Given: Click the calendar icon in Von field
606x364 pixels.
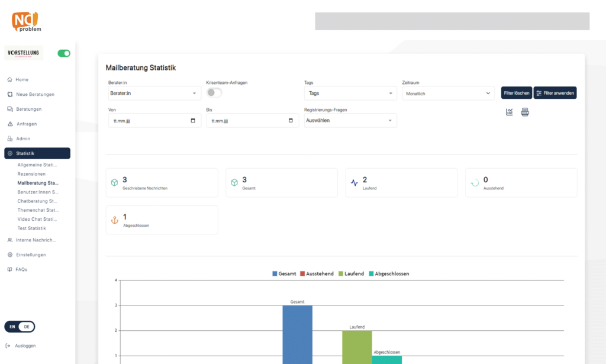Looking at the screenshot, I should click(193, 121).
